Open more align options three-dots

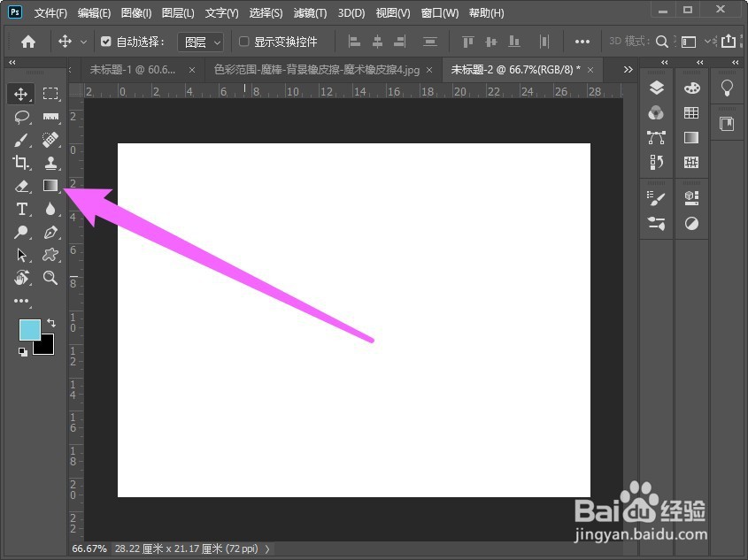(582, 42)
